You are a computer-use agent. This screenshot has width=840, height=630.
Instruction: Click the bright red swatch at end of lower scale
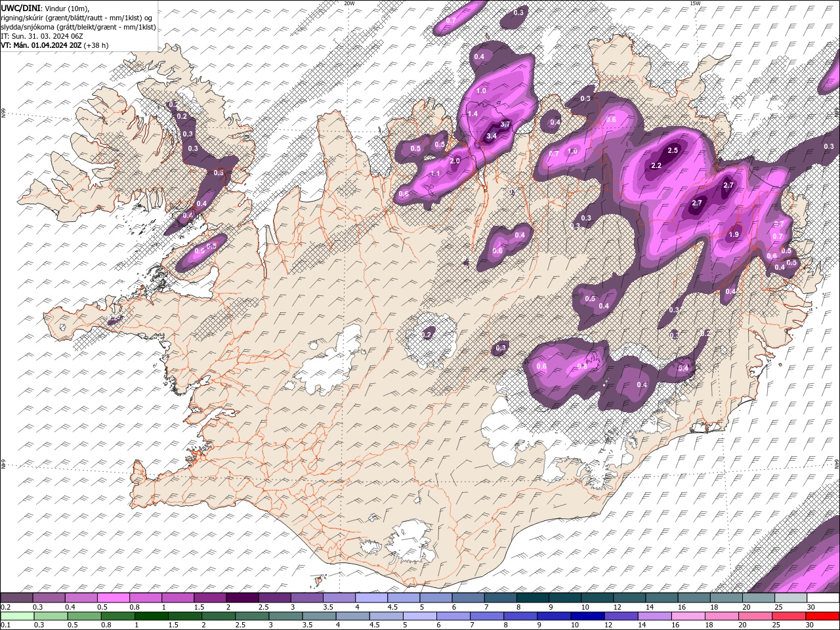(x=822, y=616)
